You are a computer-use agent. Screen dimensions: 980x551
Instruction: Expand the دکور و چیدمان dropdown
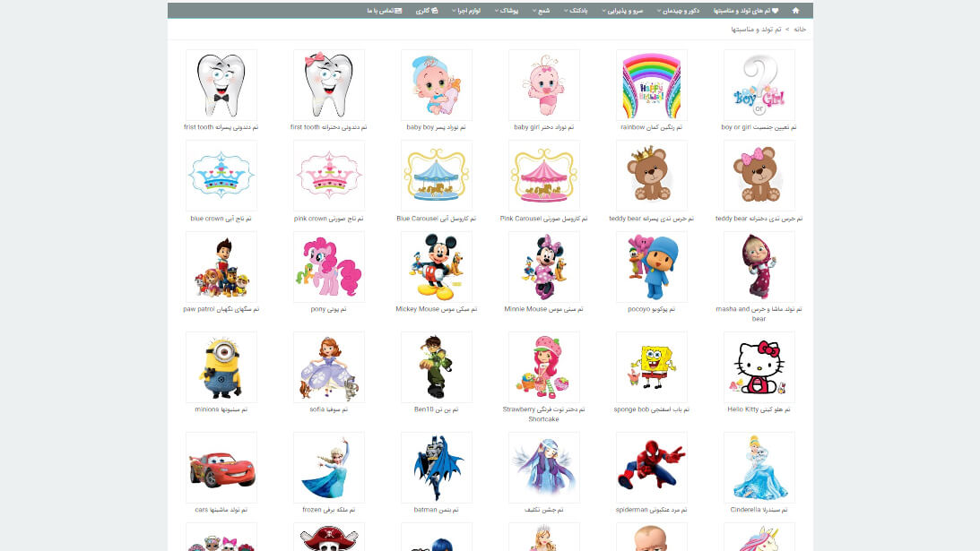pos(678,11)
